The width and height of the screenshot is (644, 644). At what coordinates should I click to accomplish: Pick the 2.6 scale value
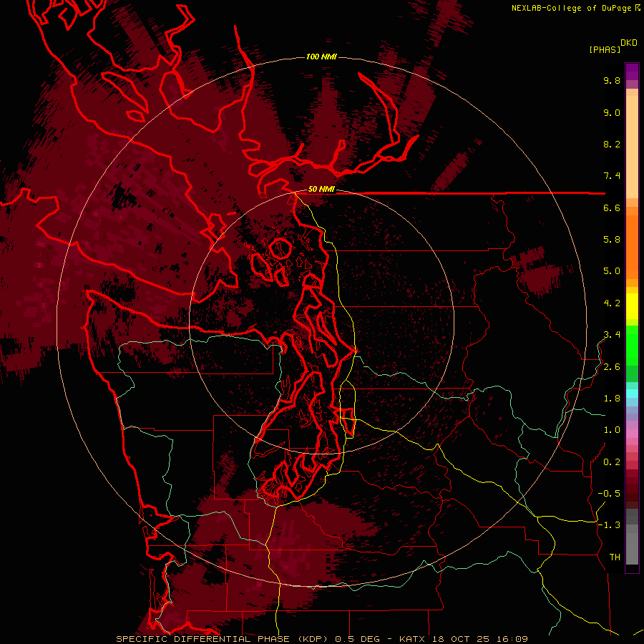(612, 367)
